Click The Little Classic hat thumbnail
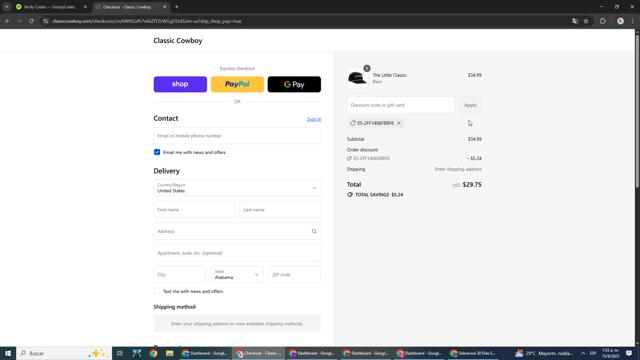Screen dimensions: 640x360 click(x=357, y=78)
